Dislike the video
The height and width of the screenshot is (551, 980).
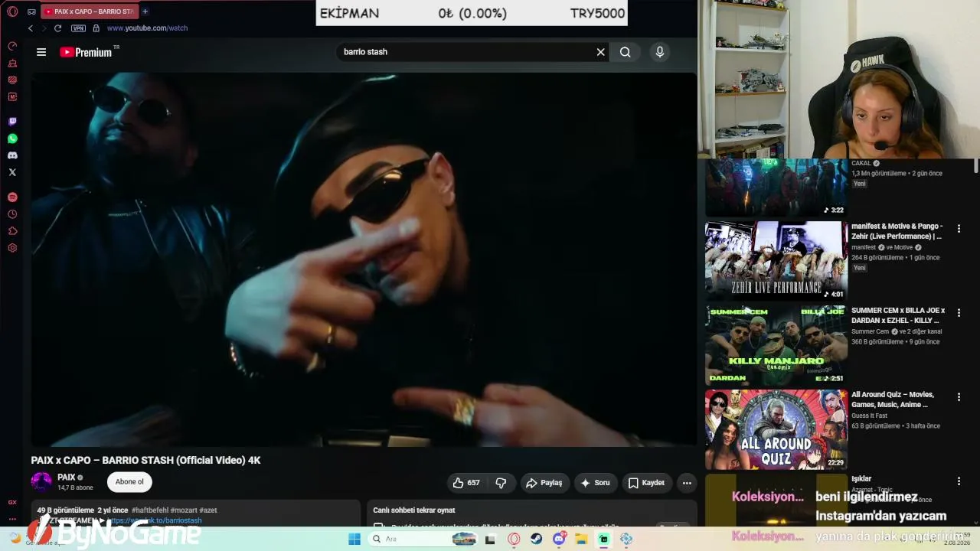tap(501, 483)
